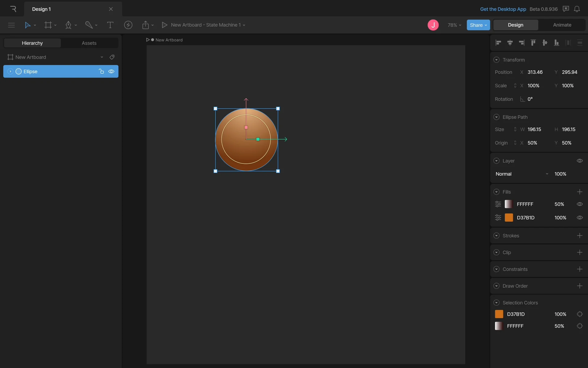Click the hamburger menu icon
Screen dimensions: 588x368
(x=11, y=25)
